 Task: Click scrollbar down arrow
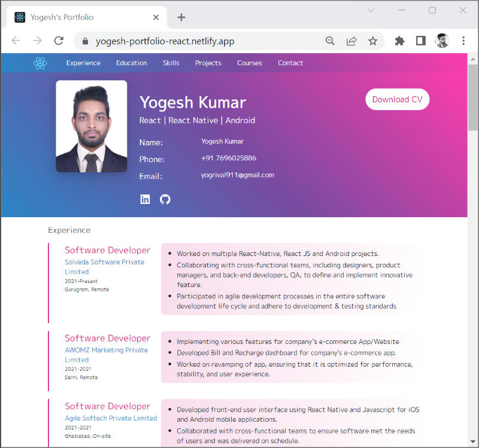(473, 441)
